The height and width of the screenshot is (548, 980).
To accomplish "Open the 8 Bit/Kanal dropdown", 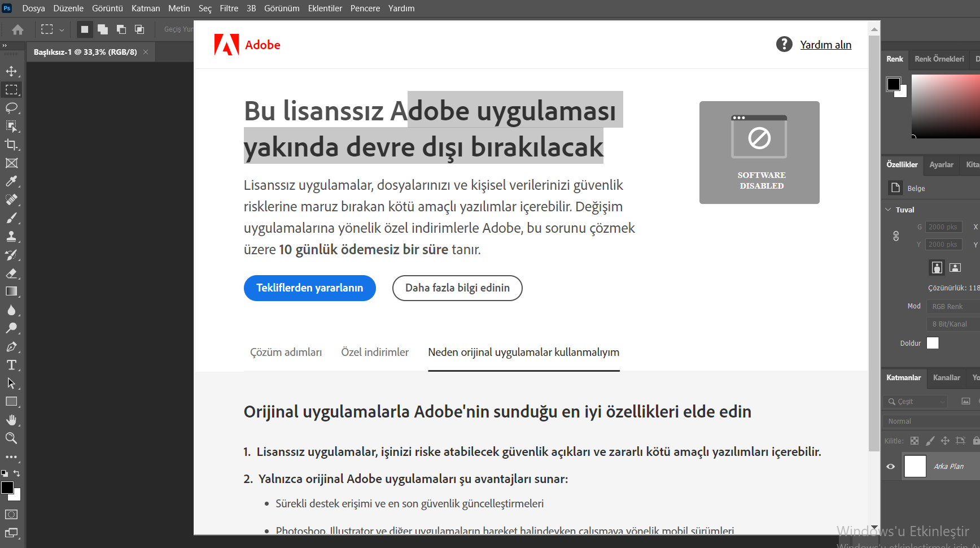I will [x=953, y=324].
